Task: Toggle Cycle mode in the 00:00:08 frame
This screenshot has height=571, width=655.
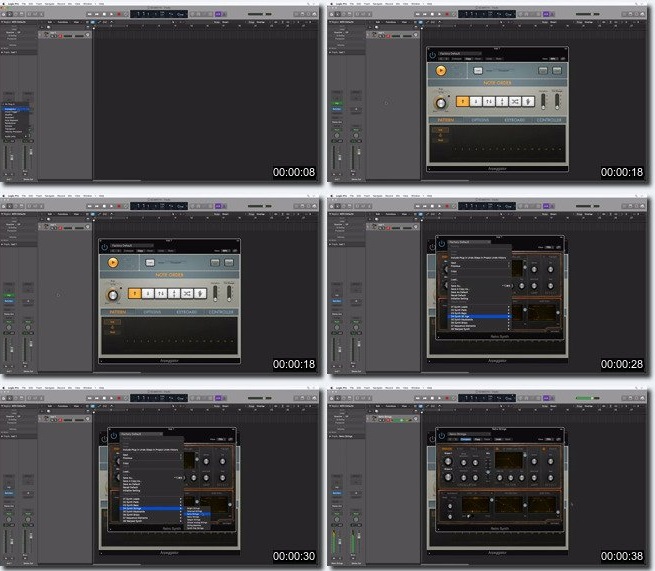Action: coord(126,14)
